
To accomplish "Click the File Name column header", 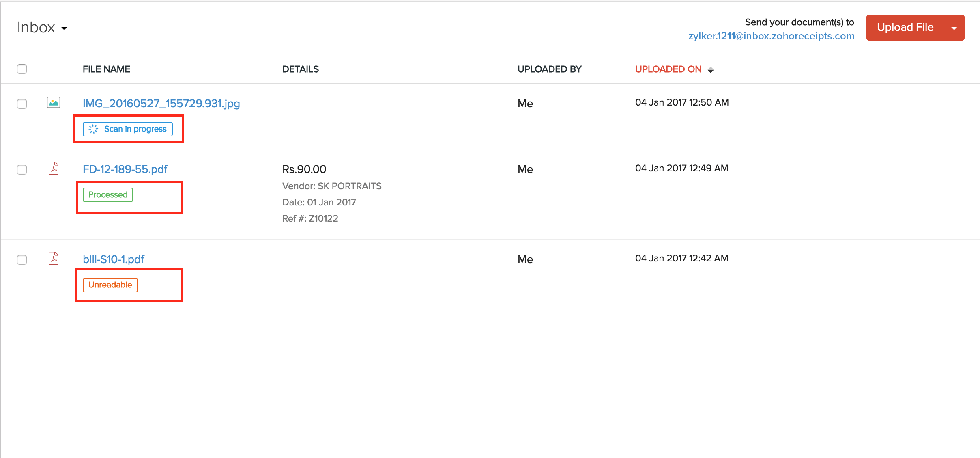I will [x=106, y=69].
